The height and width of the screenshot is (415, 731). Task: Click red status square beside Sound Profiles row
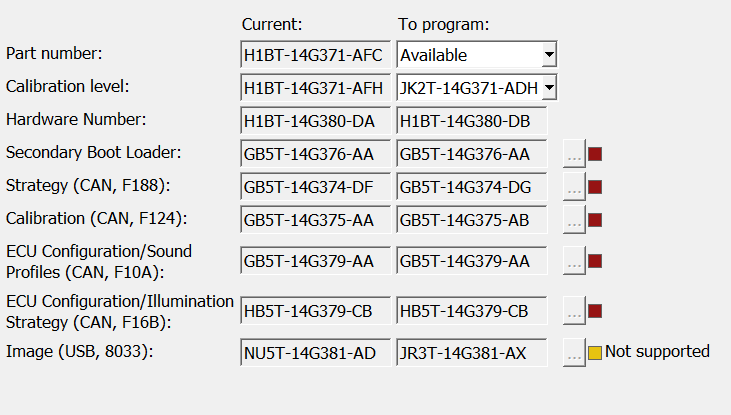pos(594,262)
